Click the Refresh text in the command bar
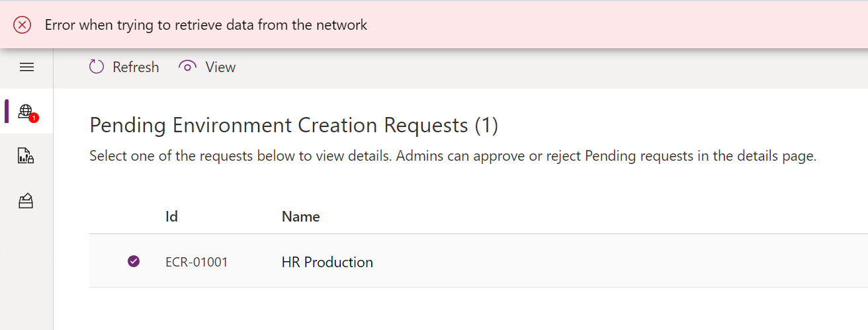 point(136,67)
